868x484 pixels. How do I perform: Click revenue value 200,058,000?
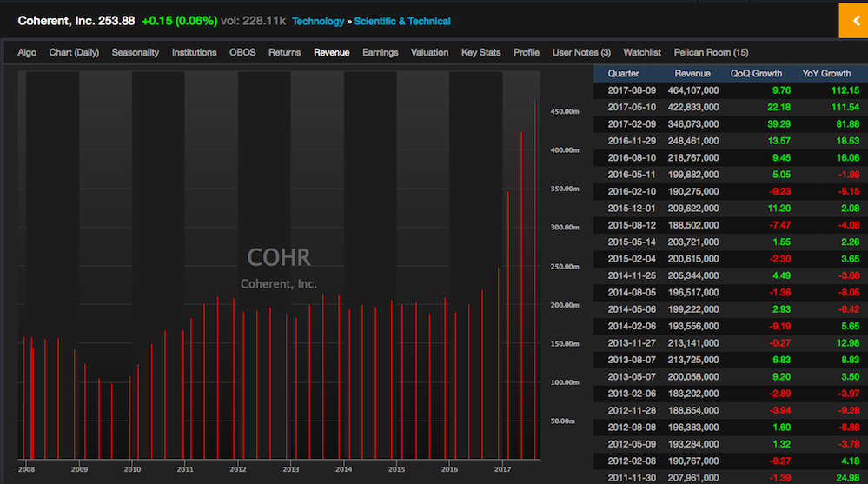693,376
